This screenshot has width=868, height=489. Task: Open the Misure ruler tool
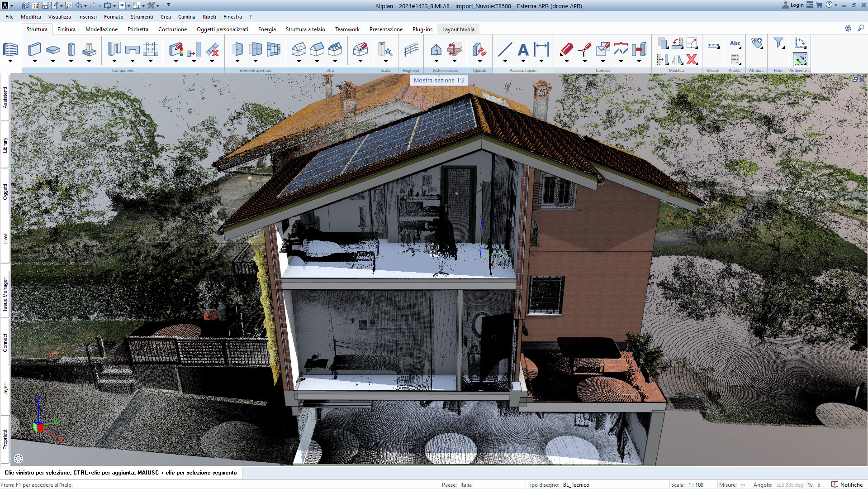point(713,45)
